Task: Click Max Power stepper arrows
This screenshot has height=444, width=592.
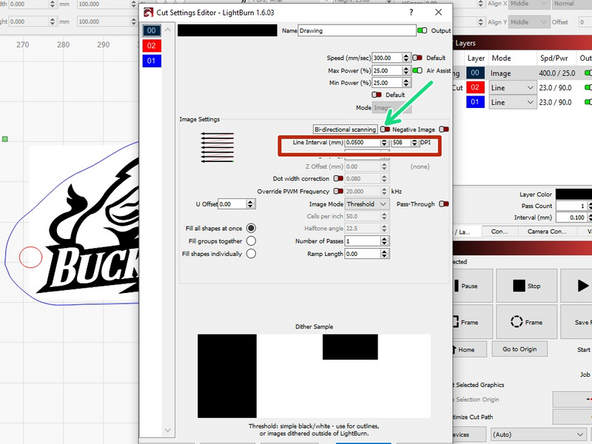Action: click(x=406, y=71)
